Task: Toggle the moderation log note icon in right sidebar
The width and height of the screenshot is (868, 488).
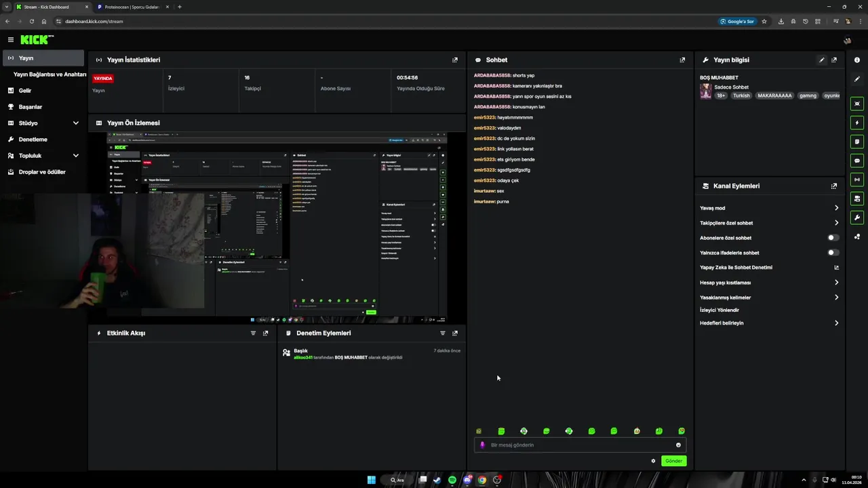Action: coord(857,142)
